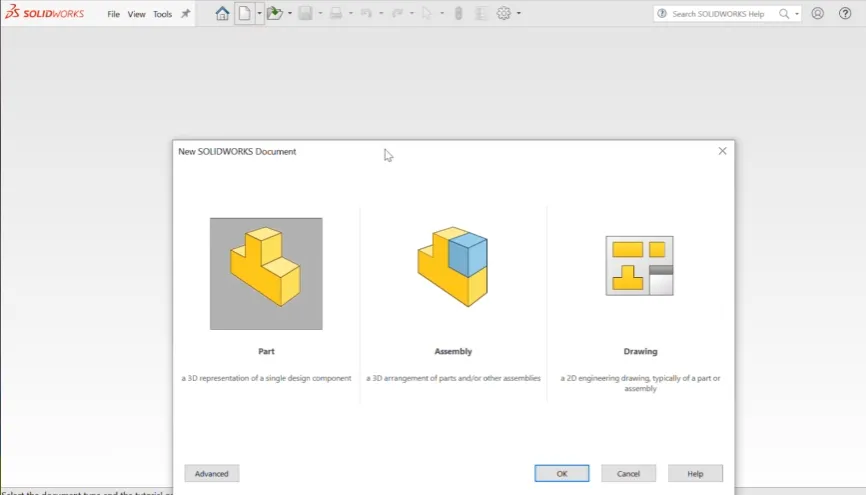Click the Cancel button
Screen dimensions: 866x495
628,473
